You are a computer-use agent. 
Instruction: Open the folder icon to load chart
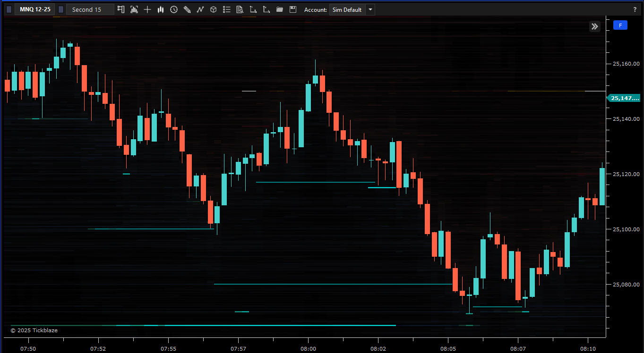(x=280, y=9)
